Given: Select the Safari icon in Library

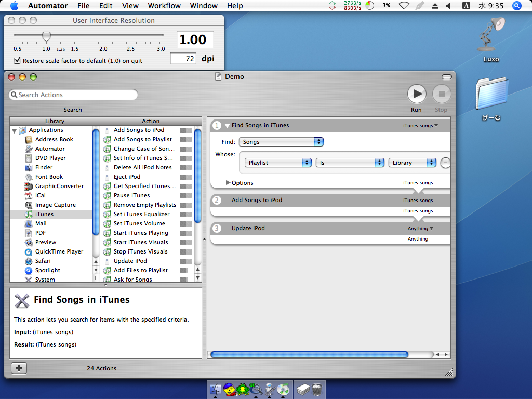Looking at the screenshot, I should pos(29,261).
